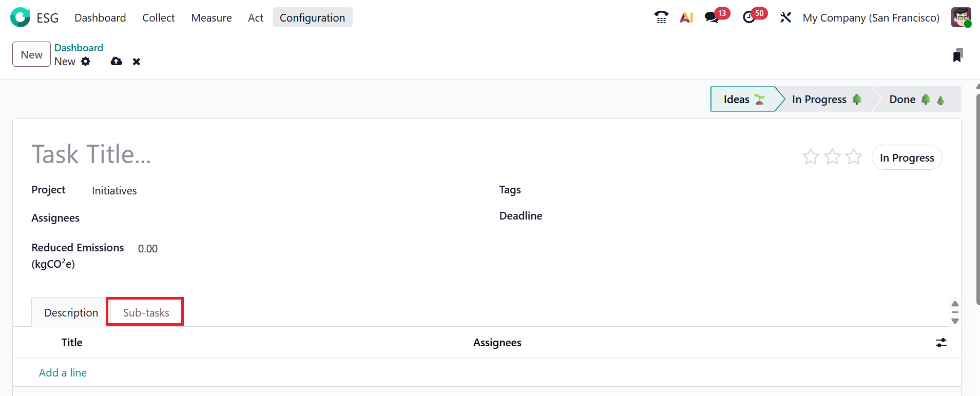Open the activities clock icon

749,17
